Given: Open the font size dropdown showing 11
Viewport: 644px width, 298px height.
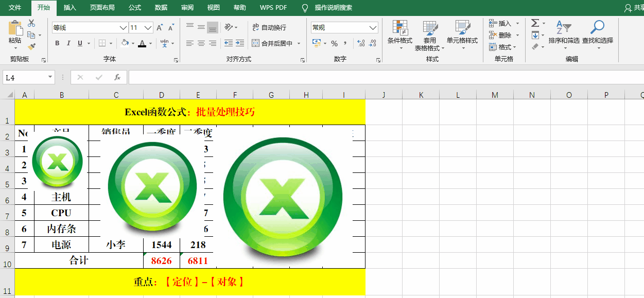Looking at the screenshot, I should pyautogui.click(x=148, y=27).
